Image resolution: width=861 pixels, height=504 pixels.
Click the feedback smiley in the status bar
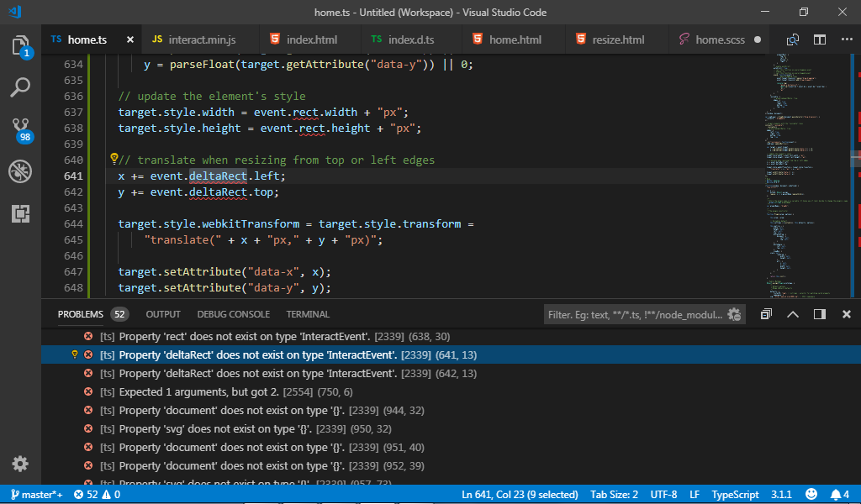810,494
